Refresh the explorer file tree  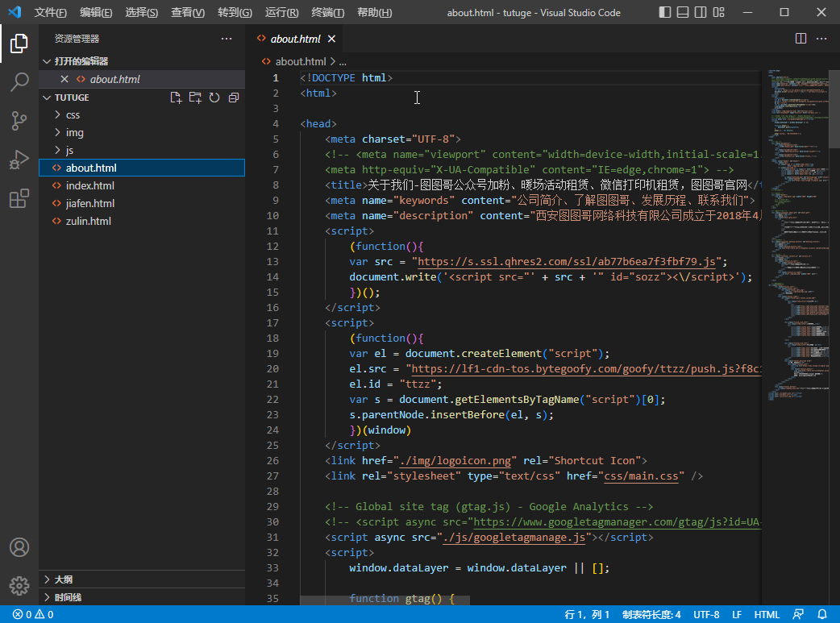click(x=214, y=98)
